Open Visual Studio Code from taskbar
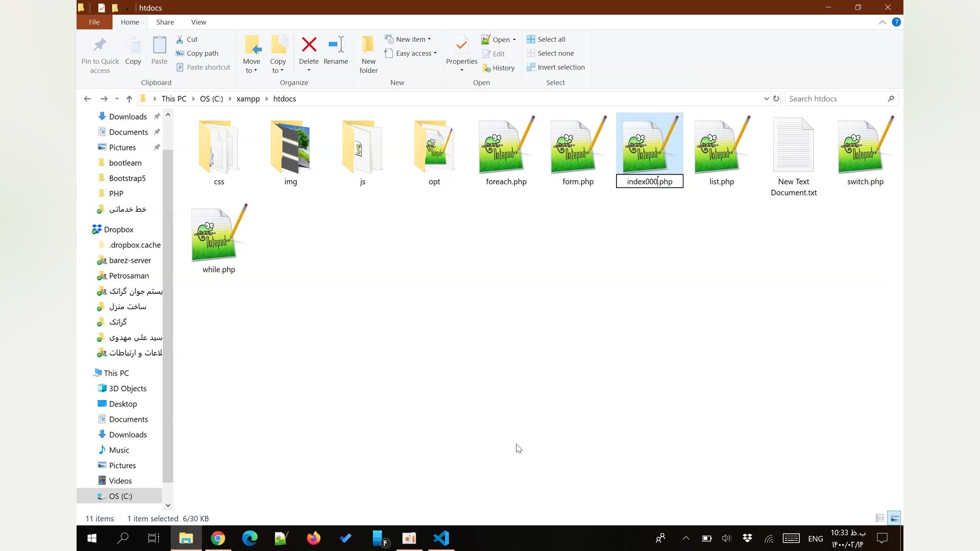 [x=441, y=538]
